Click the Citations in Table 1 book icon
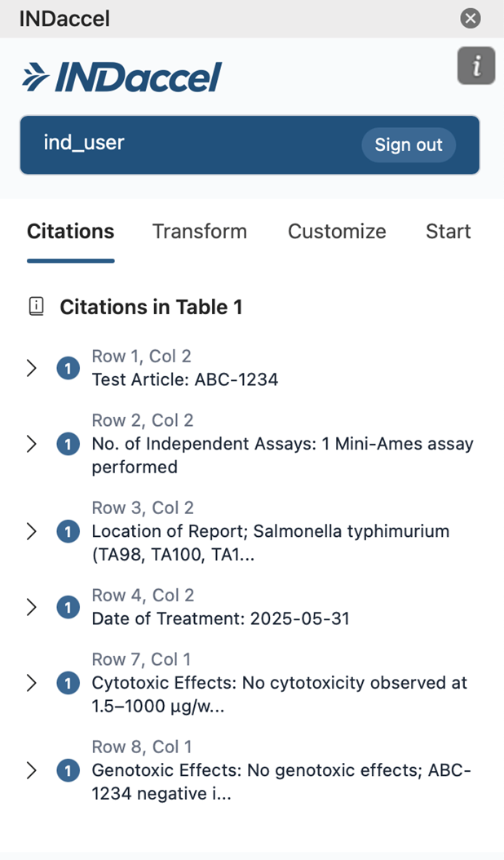The image size is (504, 860). click(x=36, y=307)
